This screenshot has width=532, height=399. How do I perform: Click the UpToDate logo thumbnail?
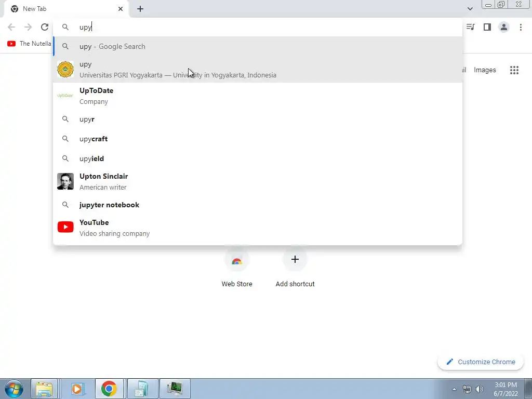(x=65, y=96)
